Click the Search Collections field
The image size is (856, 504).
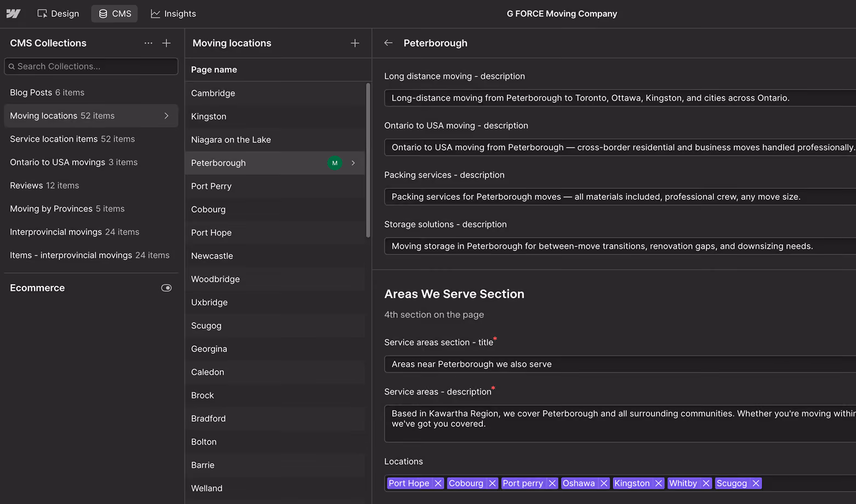point(91,66)
